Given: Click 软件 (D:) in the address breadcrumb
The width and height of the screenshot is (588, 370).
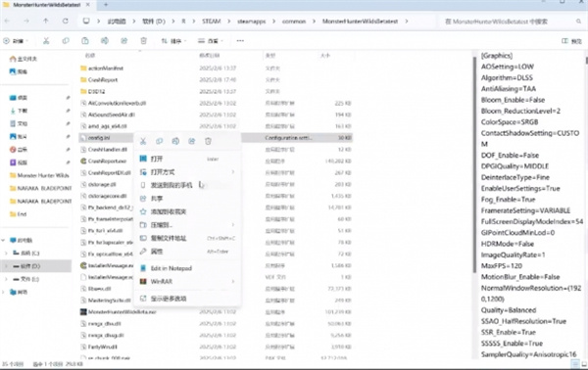Looking at the screenshot, I should tap(154, 22).
